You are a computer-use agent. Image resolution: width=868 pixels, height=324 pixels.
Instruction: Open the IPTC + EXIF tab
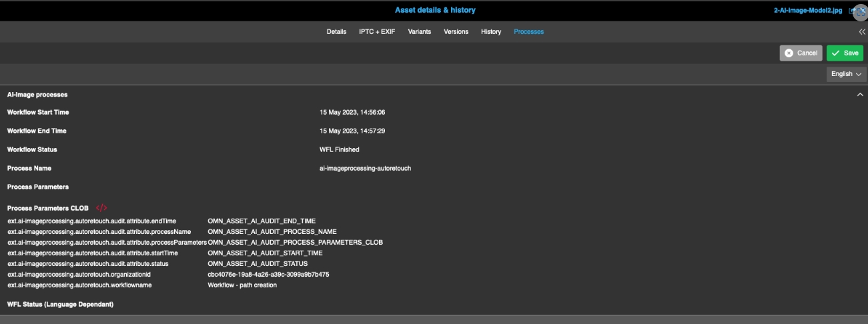pyautogui.click(x=377, y=32)
